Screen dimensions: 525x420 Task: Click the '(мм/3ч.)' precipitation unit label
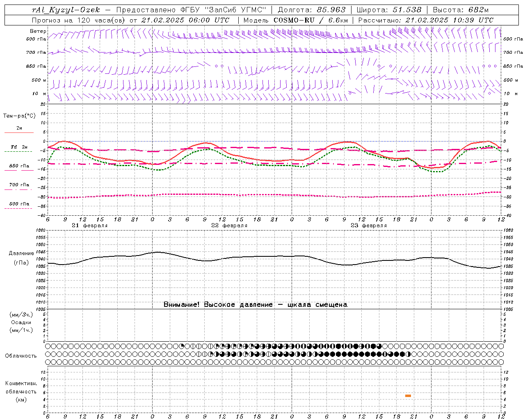tap(21, 315)
